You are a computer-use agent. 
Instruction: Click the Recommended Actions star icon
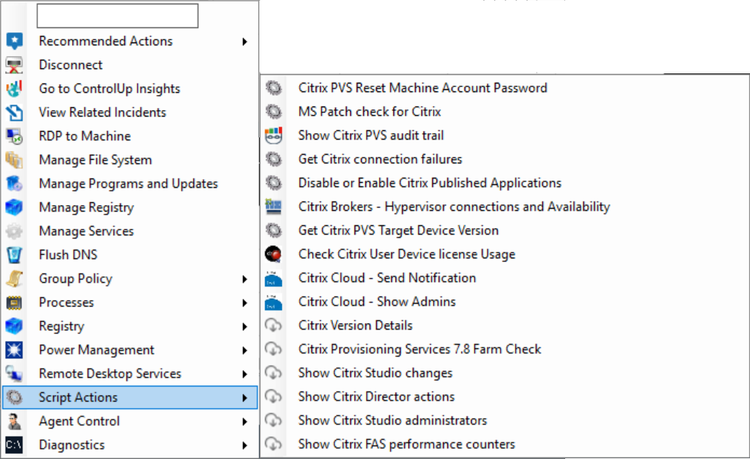(x=14, y=41)
